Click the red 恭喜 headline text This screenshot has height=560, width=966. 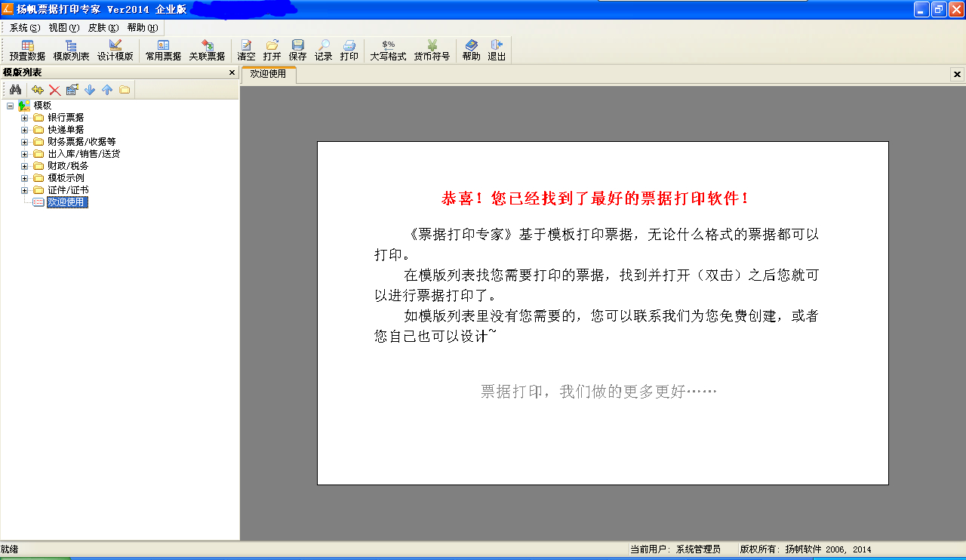point(595,198)
